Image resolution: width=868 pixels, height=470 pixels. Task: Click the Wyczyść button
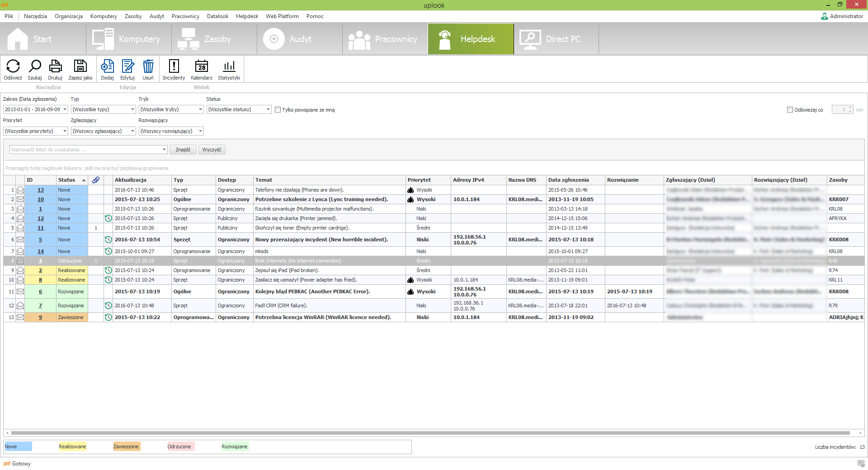(x=212, y=150)
